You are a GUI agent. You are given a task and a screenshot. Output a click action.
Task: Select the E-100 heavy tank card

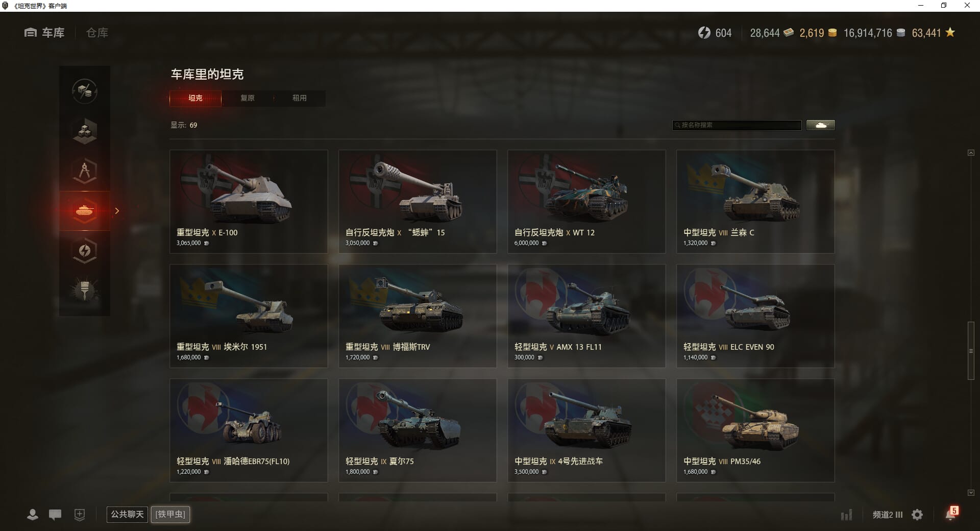249,202
